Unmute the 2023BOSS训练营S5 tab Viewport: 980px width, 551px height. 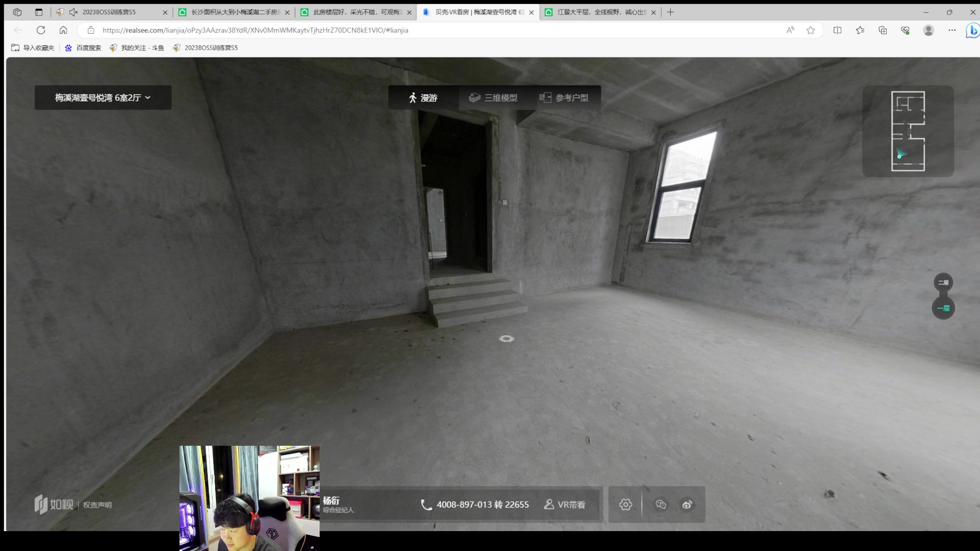pyautogui.click(x=73, y=12)
